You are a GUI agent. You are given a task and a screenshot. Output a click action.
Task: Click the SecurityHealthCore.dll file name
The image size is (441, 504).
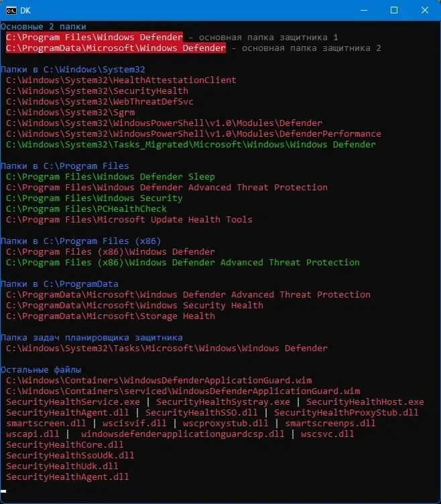pos(64,445)
